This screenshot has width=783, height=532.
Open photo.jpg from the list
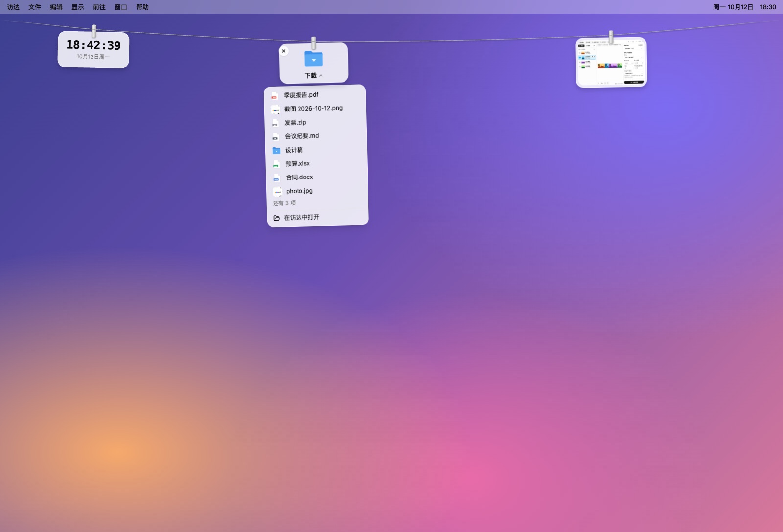point(319,191)
